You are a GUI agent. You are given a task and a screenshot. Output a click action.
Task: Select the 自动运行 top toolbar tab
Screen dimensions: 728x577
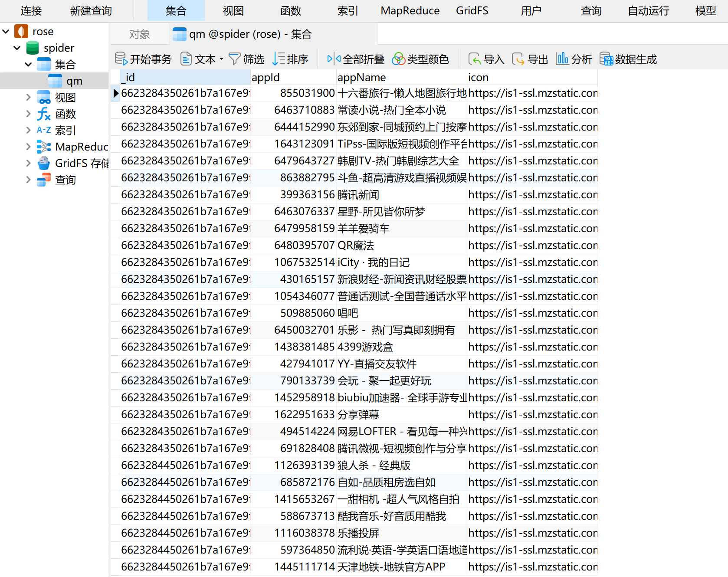[649, 10]
